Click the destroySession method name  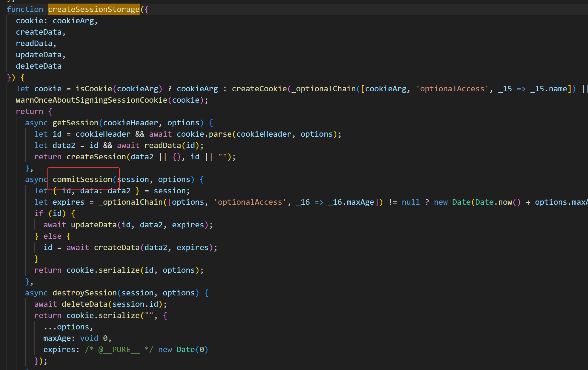(84, 293)
